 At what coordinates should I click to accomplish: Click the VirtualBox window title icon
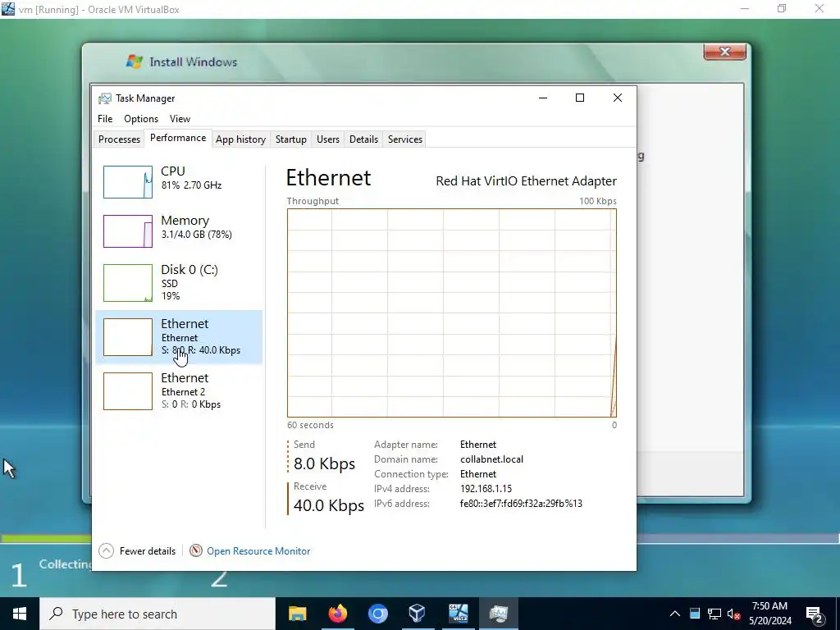[8, 9]
